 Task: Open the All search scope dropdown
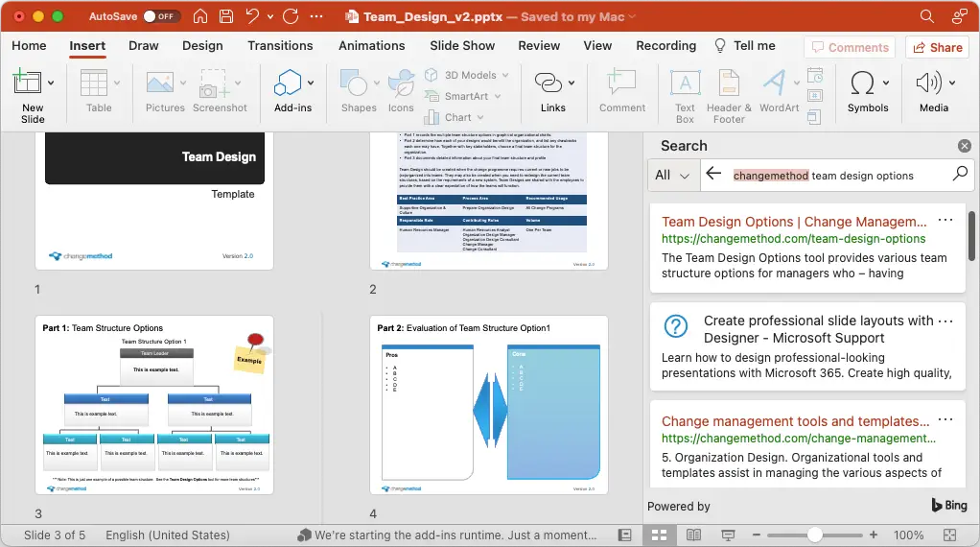point(672,176)
